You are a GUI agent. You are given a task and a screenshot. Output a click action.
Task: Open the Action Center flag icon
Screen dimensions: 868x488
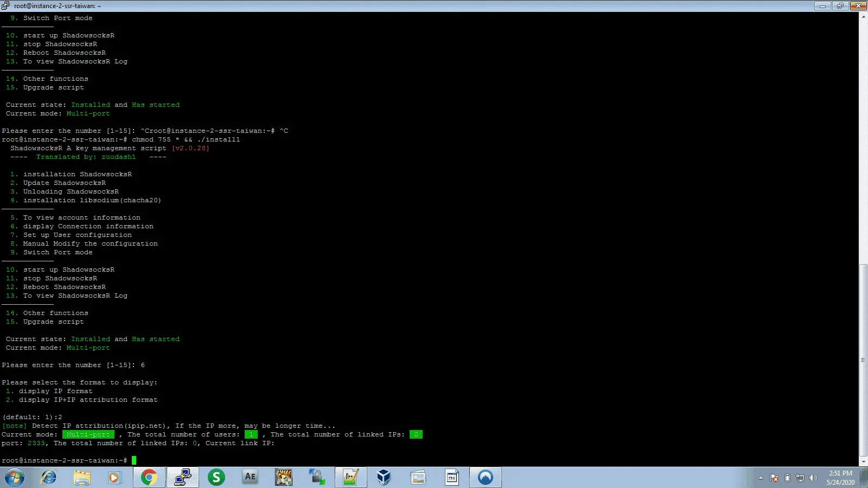pyautogui.click(x=774, y=478)
